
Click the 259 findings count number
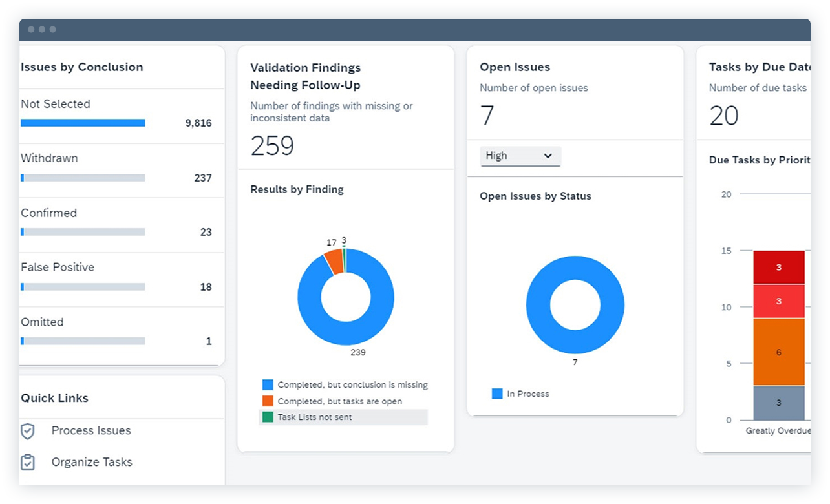(272, 147)
